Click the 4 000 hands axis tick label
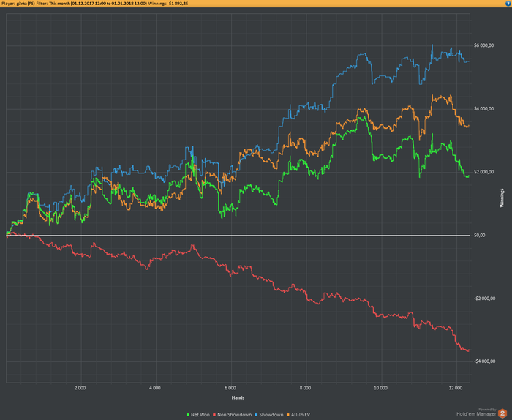The image size is (512, 420). (155, 388)
